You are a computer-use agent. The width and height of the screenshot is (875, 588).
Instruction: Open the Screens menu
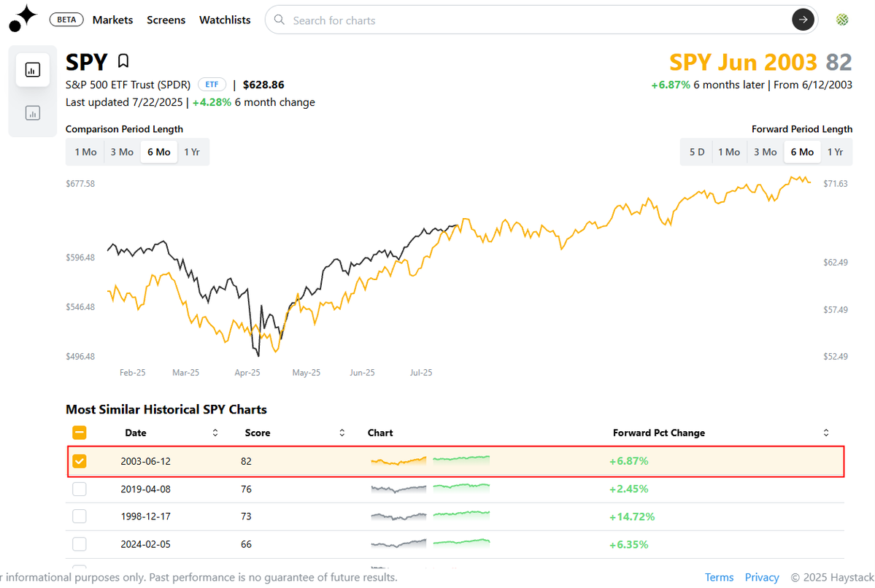click(166, 20)
